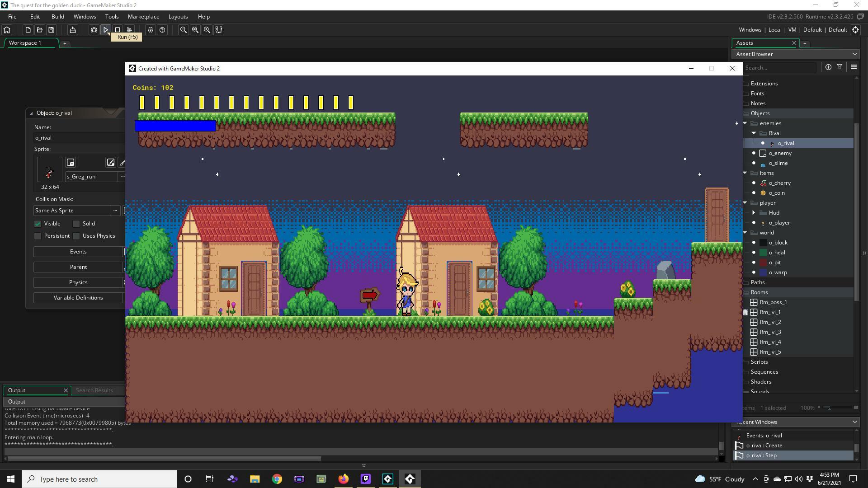Uncheck the Visible checkbox
868x488 pixels.
[38, 224]
